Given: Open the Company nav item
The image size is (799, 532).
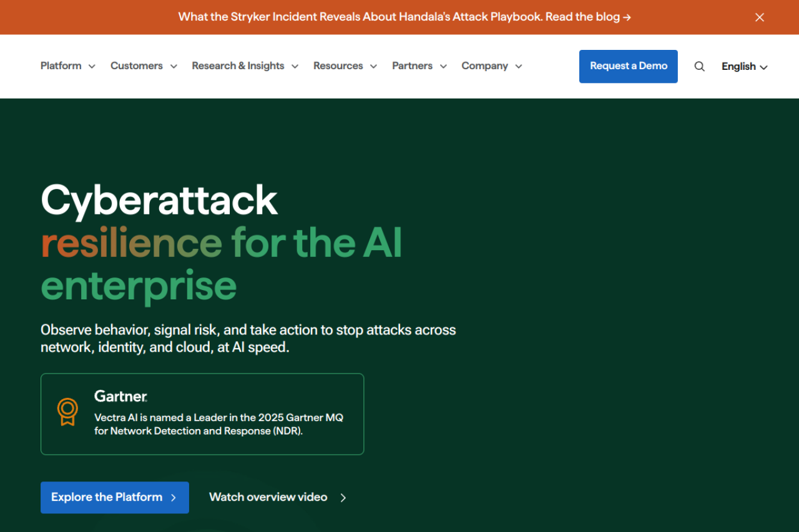Looking at the screenshot, I should 485,65.
